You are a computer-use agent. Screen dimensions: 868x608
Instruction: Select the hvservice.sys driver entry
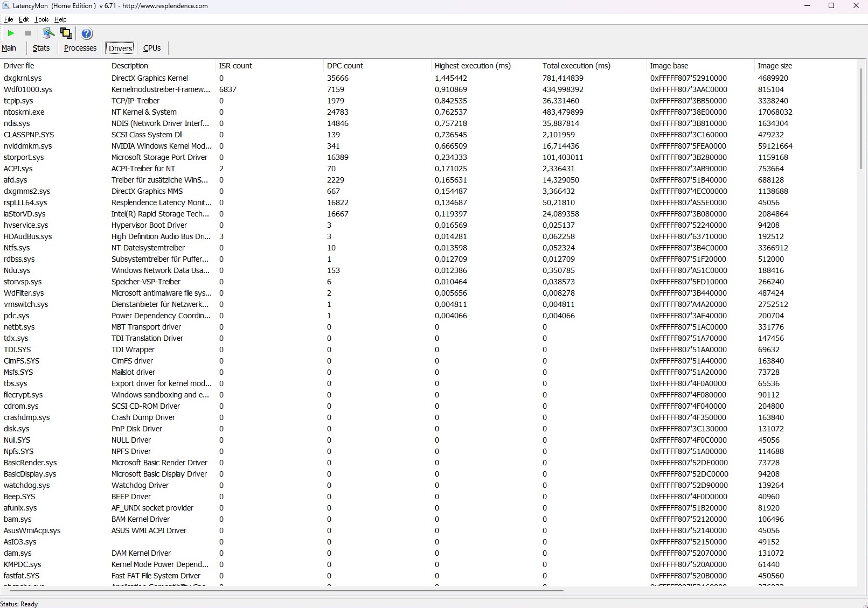(26, 225)
